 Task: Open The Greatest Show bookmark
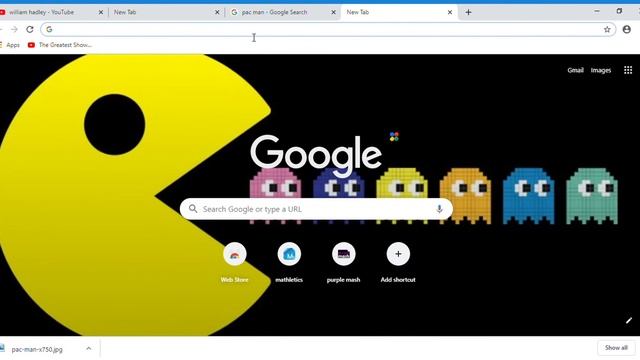click(x=60, y=45)
